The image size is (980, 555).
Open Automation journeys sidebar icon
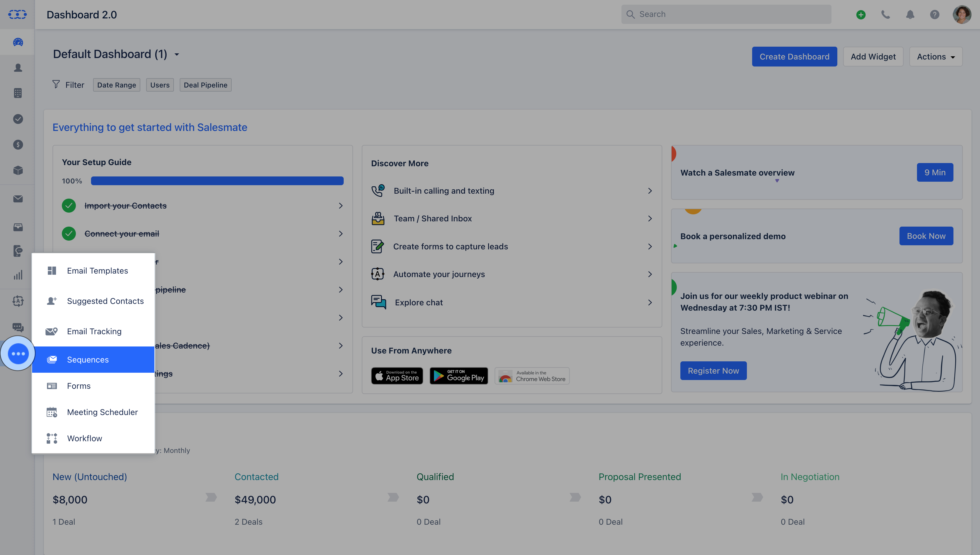18,301
